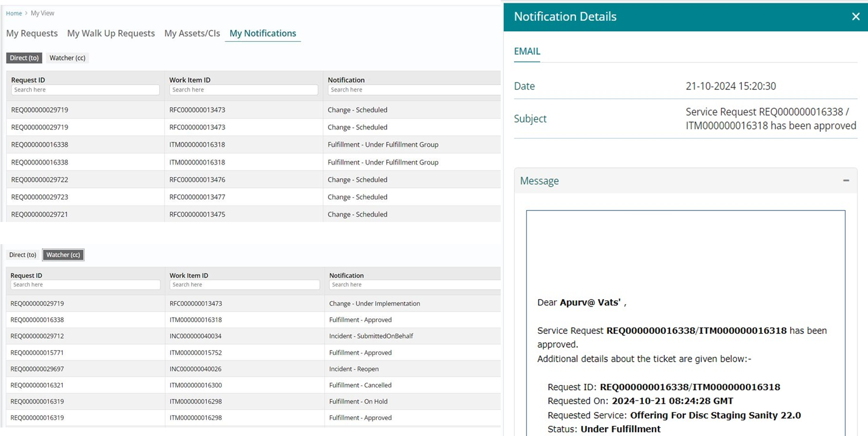Toggle bottom Direct (to) filter
868x436 pixels.
(23, 255)
